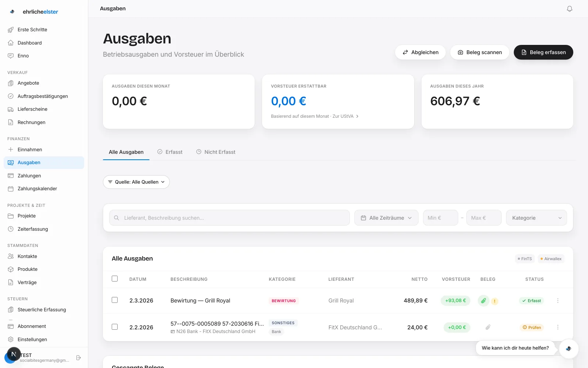588x368 pixels.
Task: Click Beleg scannen button
Action: coord(480,52)
